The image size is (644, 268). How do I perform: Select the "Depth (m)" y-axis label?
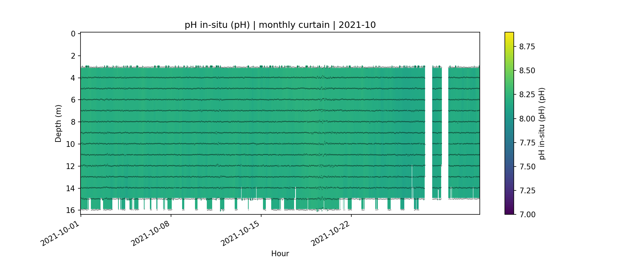[x=58, y=123]
